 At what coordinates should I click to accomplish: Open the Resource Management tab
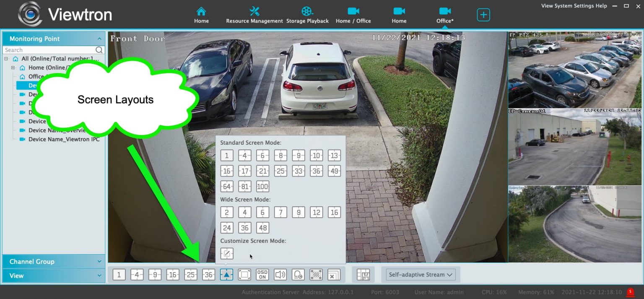point(254,14)
